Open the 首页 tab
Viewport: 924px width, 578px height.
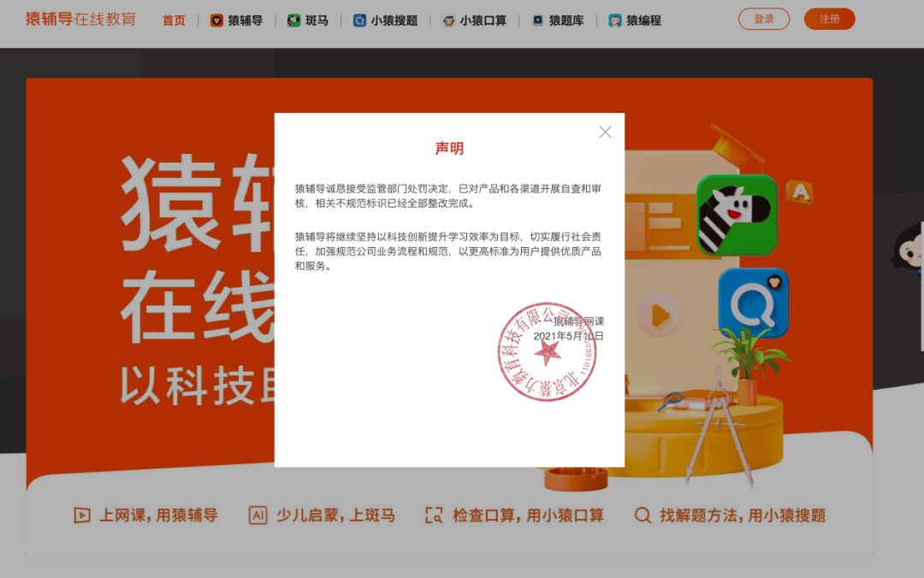point(174,21)
